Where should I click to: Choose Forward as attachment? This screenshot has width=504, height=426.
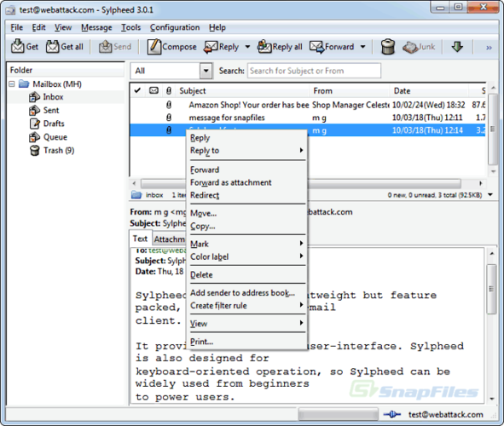(246, 182)
